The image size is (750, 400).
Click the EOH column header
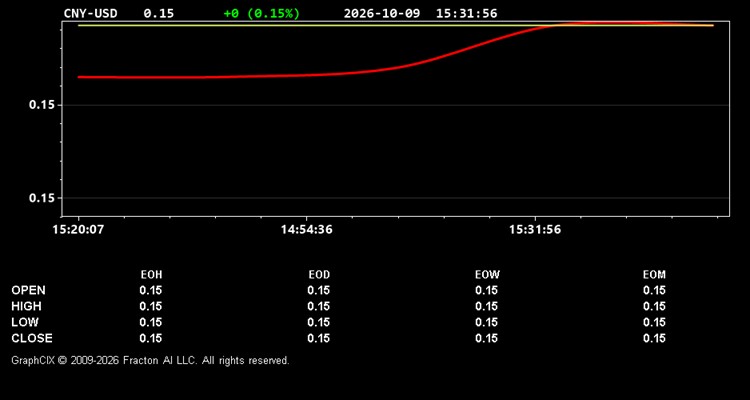tap(151, 275)
